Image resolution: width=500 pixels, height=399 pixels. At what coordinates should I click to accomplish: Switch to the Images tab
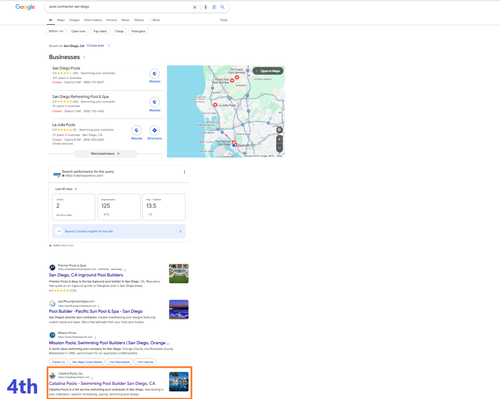coord(74,20)
